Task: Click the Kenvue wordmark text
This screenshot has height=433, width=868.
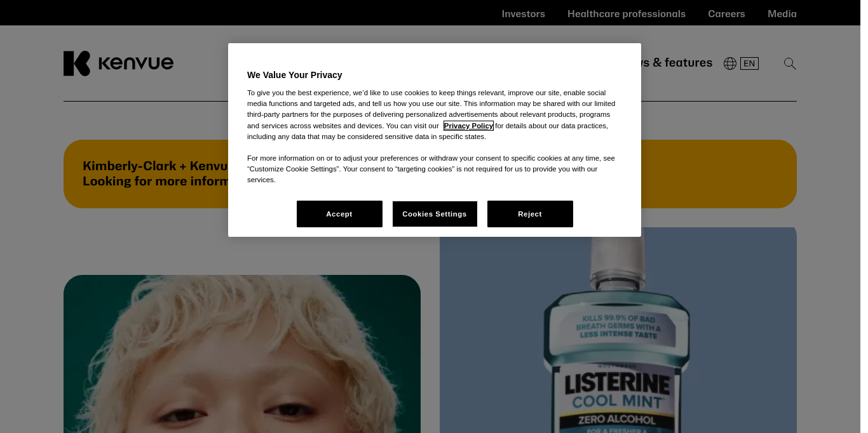Action: tap(136, 63)
